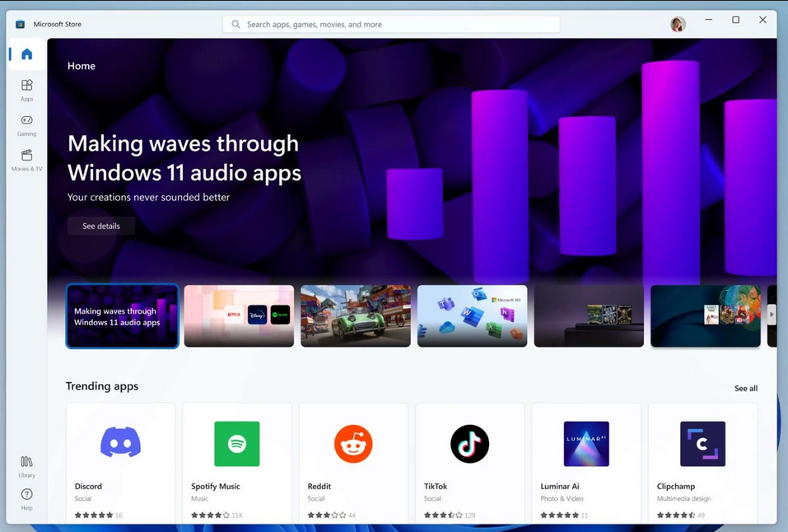Open the Clipchamp app listing
The width and height of the screenshot is (788, 532).
[702, 444]
